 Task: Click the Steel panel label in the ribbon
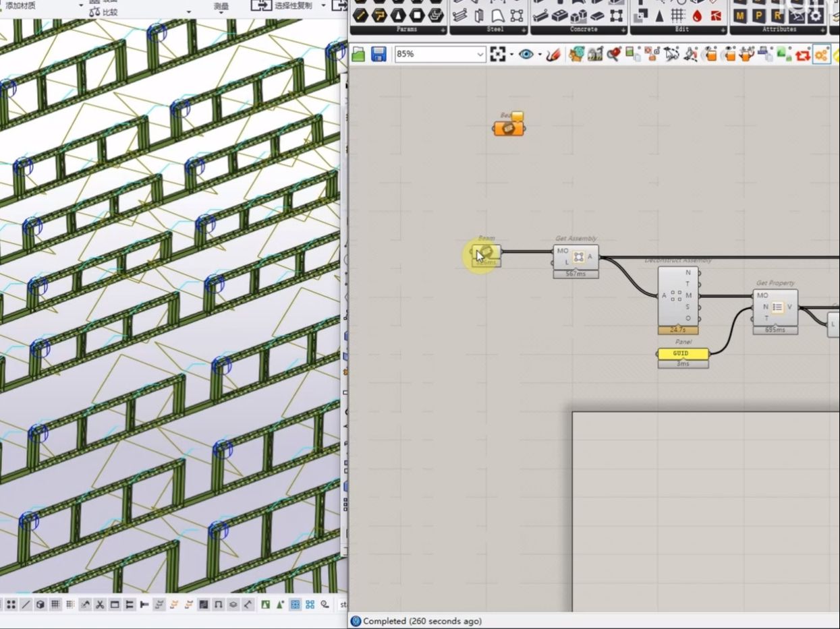click(495, 30)
